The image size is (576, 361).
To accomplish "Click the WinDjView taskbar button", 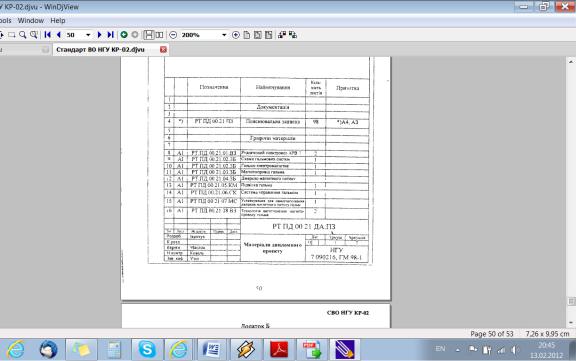I will click(x=345, y=349).
